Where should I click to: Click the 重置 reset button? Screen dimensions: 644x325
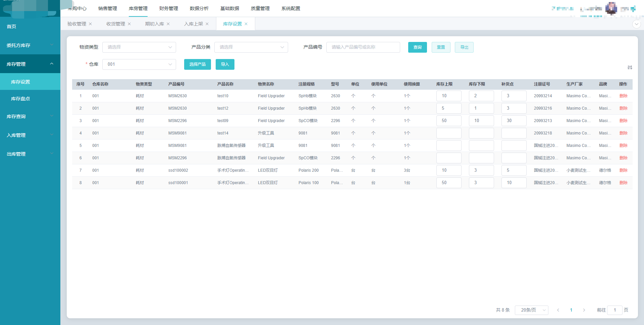point(441,47)
